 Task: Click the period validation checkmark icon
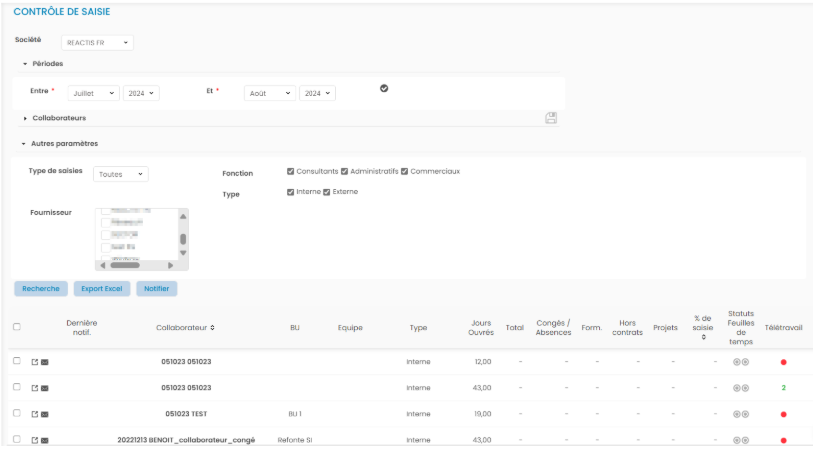click(x=384, y=89)
